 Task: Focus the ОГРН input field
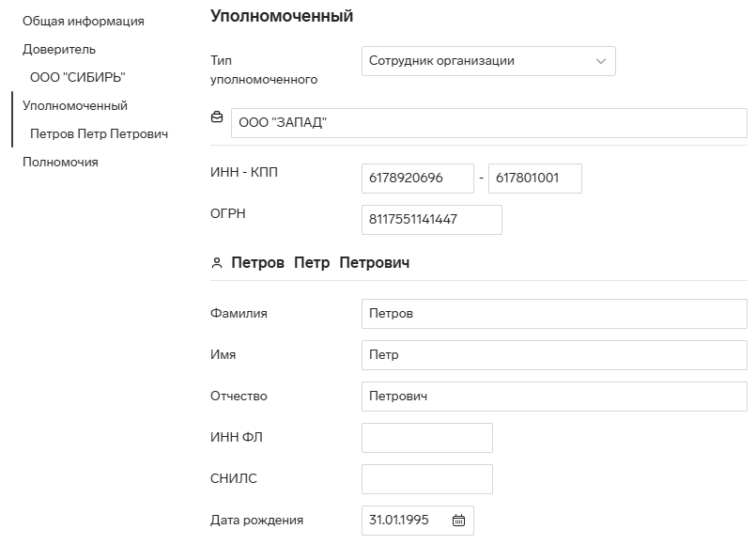431,220
